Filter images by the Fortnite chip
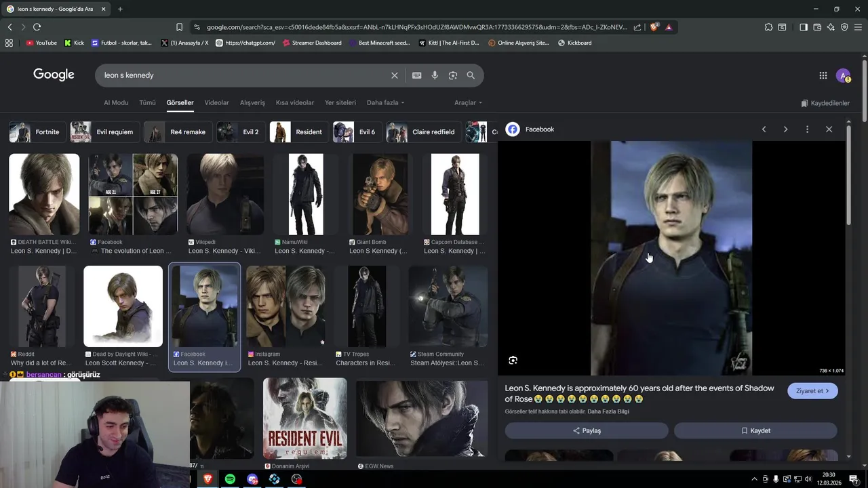868x488 pixels. tap(37, 132)
